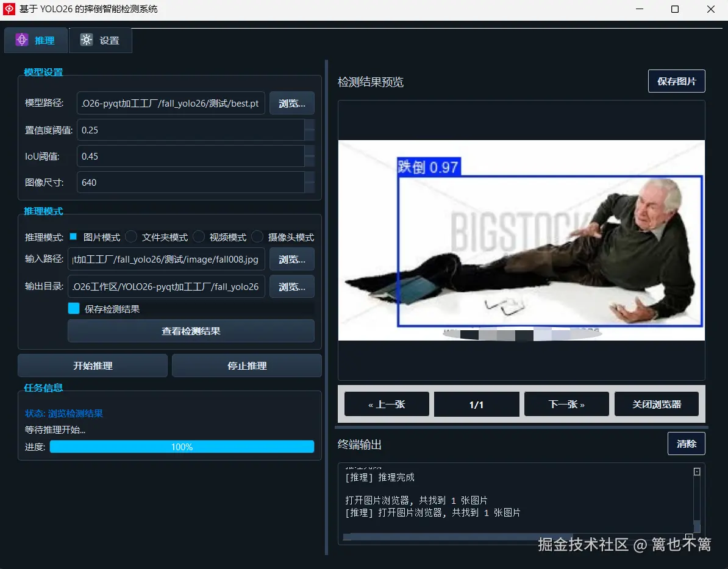Click the app logo in the title bar
This screenshot has width=728, height=569.
coord(9,9)
